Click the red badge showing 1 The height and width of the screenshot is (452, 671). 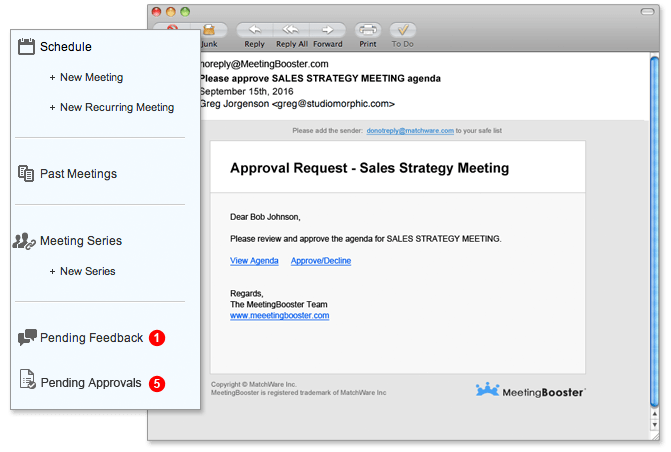pyautogui.click(x=157, y=338)
